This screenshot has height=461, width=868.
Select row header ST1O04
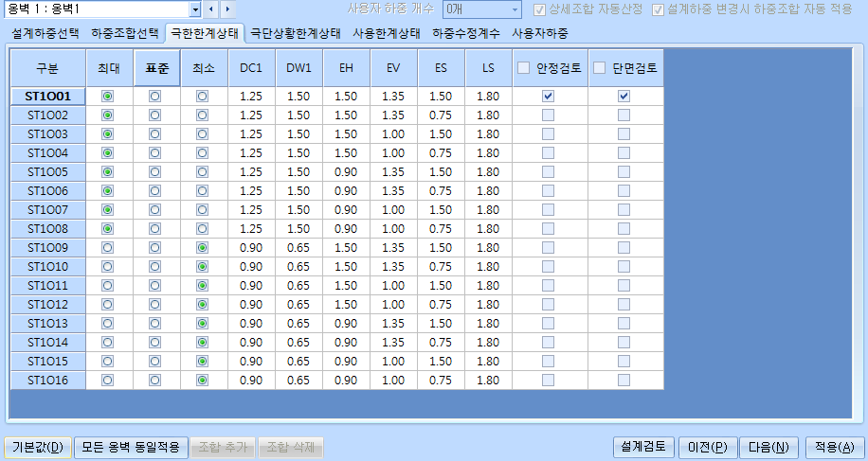pyautogui.click(x=48, y=153)
